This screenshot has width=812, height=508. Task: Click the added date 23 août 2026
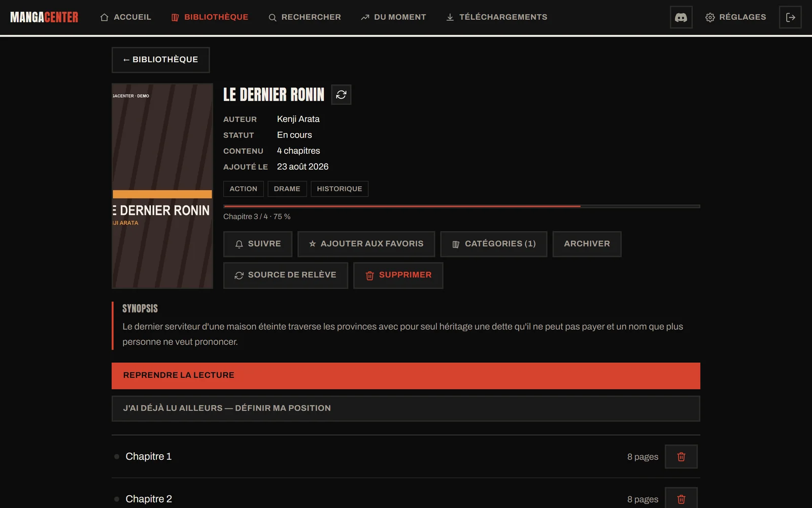[302, 167]
